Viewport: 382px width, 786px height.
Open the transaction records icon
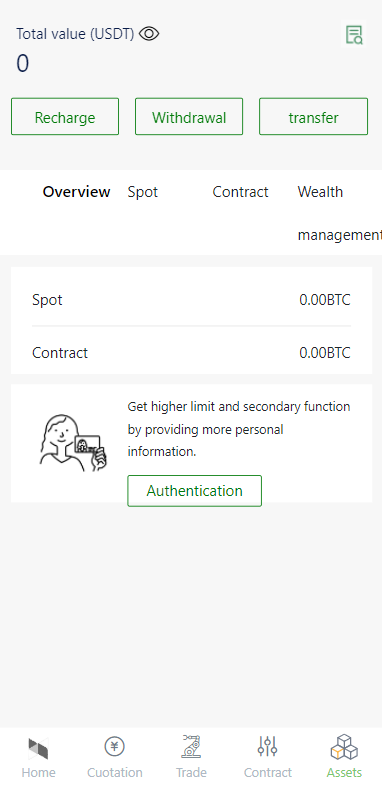point(354,35)
